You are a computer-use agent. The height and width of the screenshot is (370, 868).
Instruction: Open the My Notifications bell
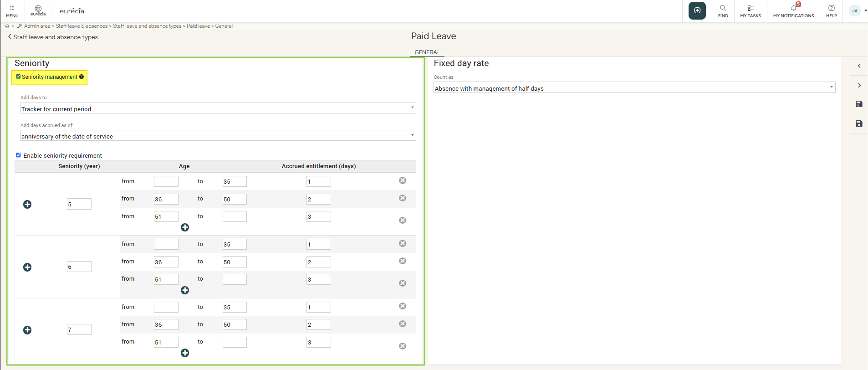[793, 10]
